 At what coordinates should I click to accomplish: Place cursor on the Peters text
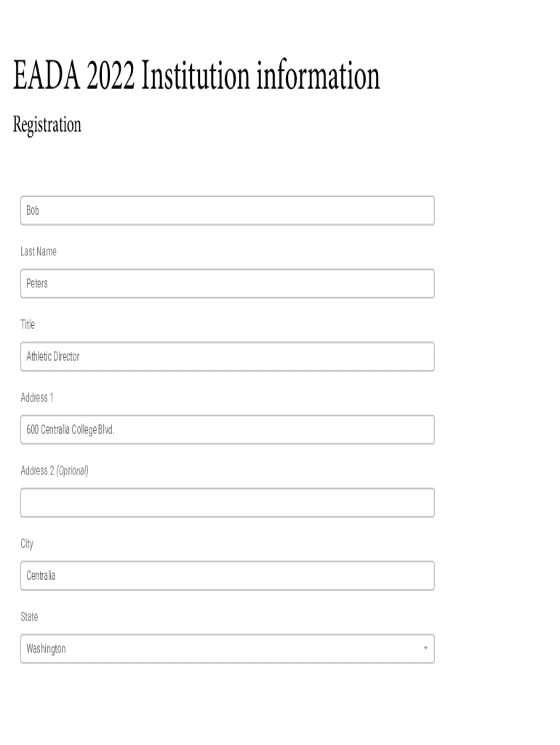coord(37,284)
